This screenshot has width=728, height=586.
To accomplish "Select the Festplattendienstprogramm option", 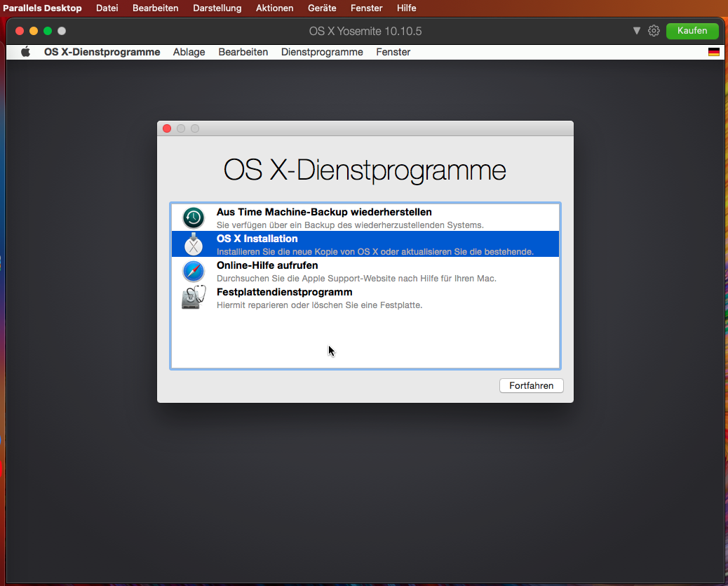I will pos(365,298).
